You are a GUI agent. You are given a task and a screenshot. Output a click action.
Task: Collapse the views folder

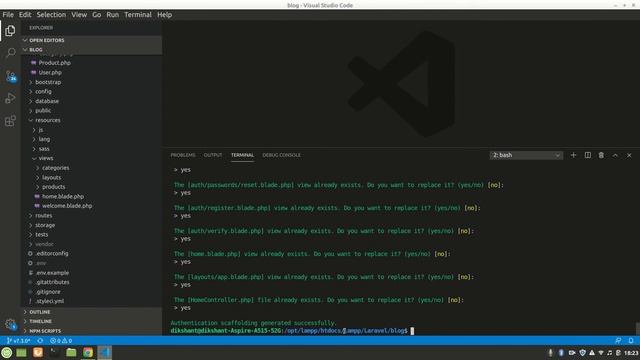pos(46,158)
